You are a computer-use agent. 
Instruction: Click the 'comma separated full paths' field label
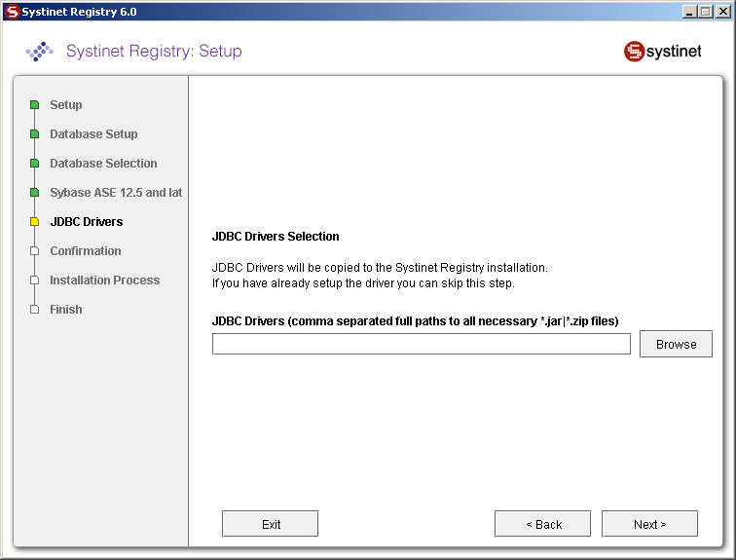pyautogui.click(x=416, y=321)
